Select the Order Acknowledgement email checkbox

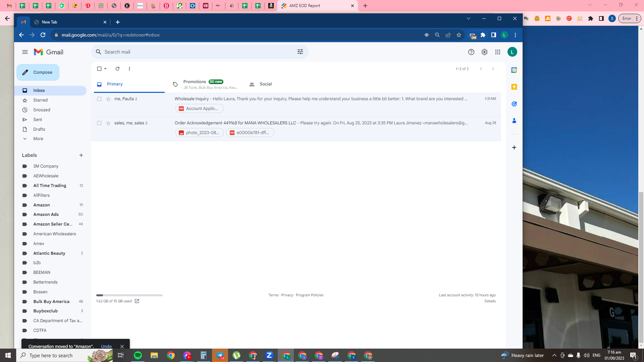(x=99, y=123)
